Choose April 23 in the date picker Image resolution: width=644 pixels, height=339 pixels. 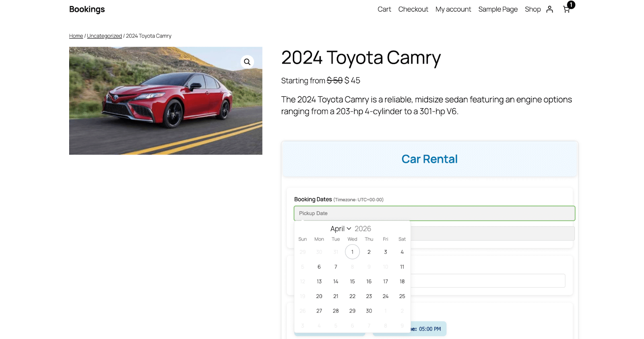point(369,296)
